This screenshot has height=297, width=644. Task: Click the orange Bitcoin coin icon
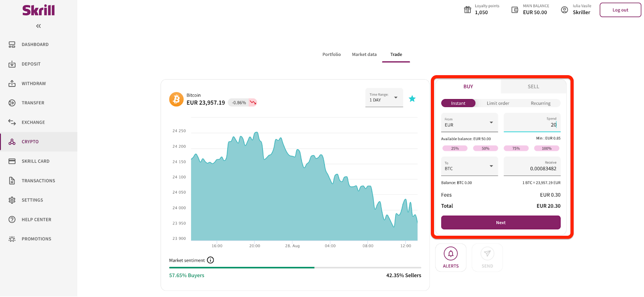click(x=176, y=99)
